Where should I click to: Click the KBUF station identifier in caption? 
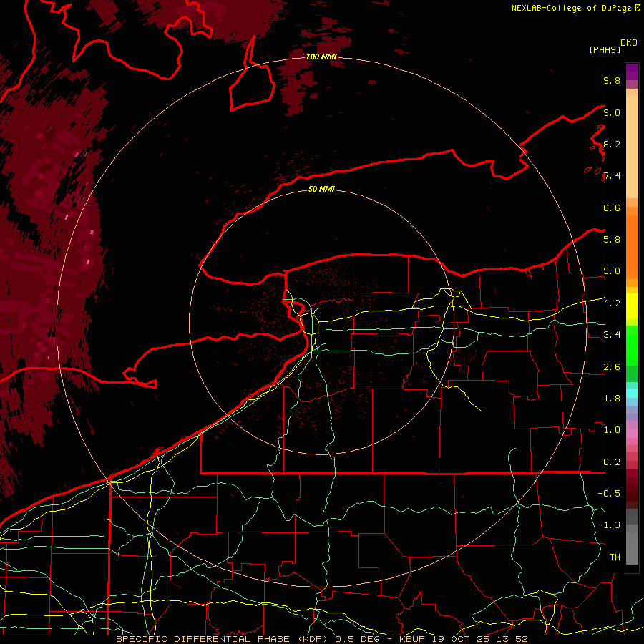coord(411,639)
